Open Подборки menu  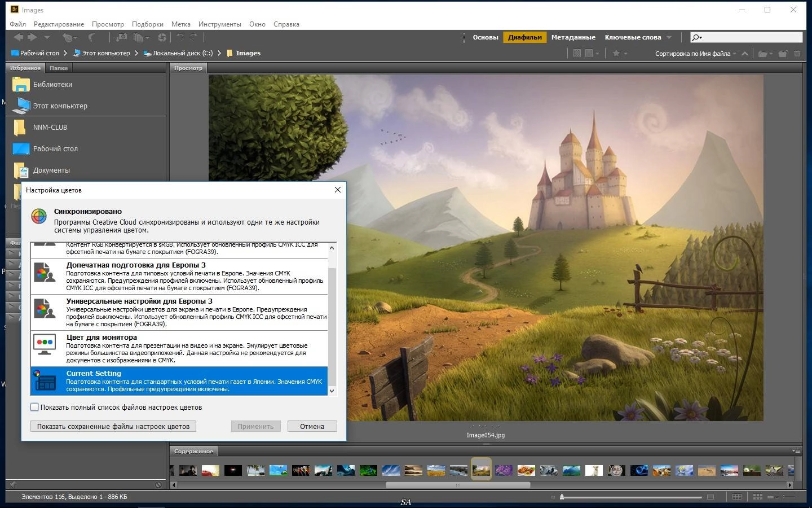(148, 24)
